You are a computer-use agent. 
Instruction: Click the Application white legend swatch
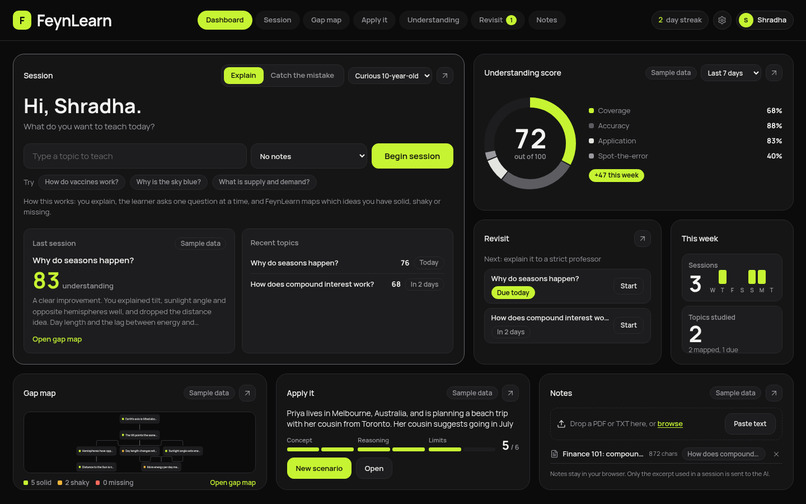(x=591, y=141)
